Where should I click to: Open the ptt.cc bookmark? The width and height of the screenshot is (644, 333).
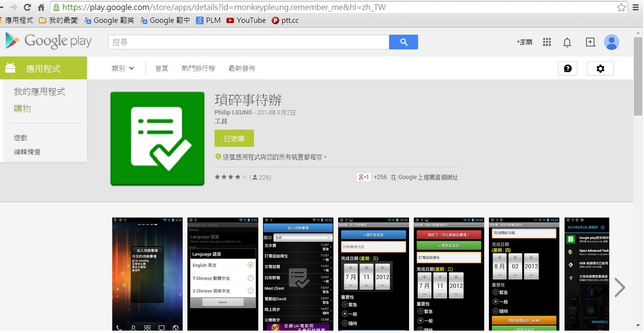click(285, 20)
